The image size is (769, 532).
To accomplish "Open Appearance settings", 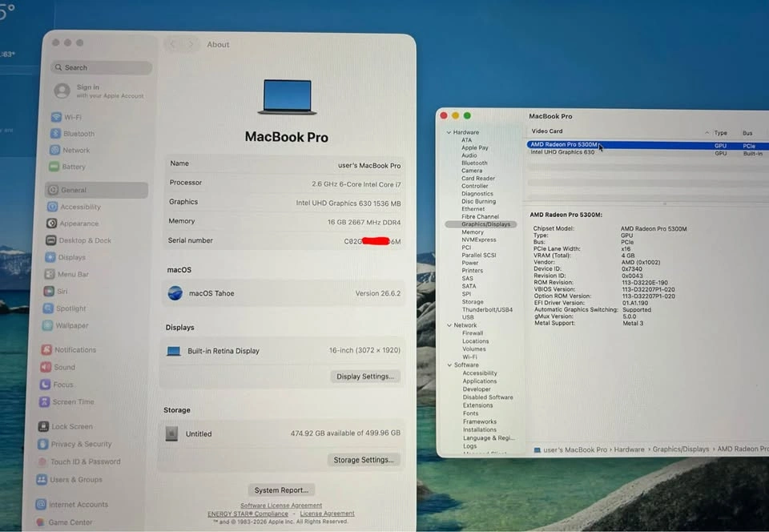I will click(73, 224).
